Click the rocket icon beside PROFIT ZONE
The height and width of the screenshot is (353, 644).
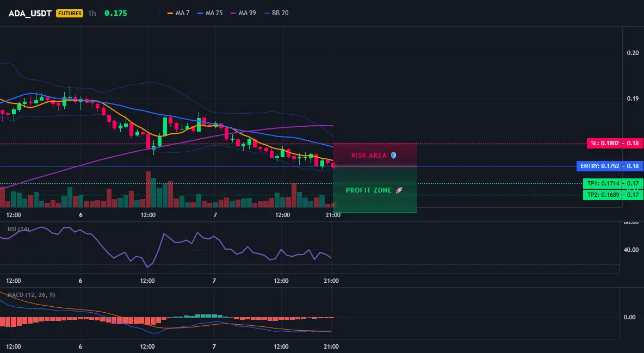(399, 190)
